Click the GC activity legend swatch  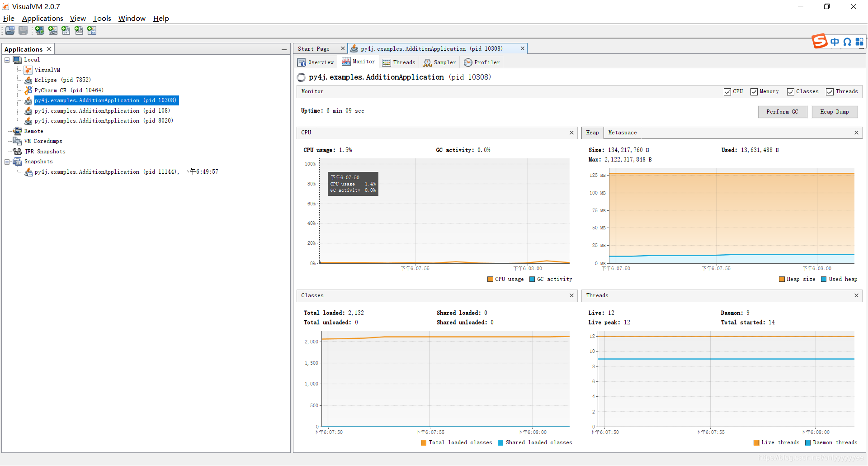(x=532, y=279)
